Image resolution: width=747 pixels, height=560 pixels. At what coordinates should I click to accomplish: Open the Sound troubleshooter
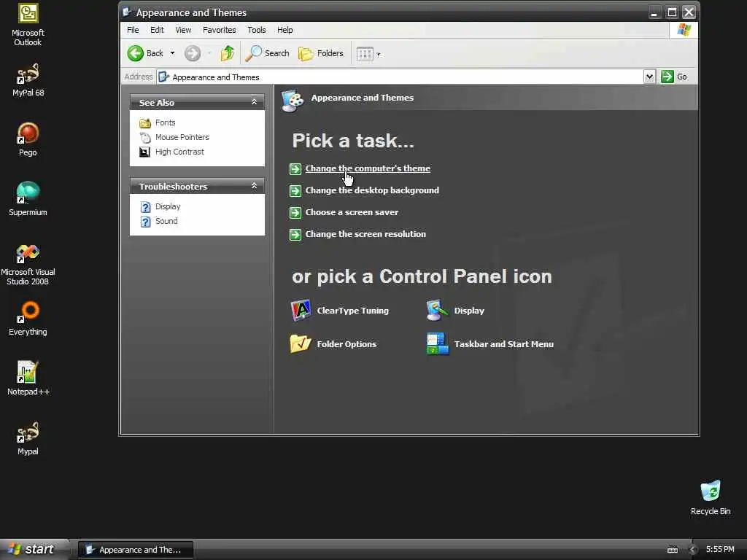[166, 221]
